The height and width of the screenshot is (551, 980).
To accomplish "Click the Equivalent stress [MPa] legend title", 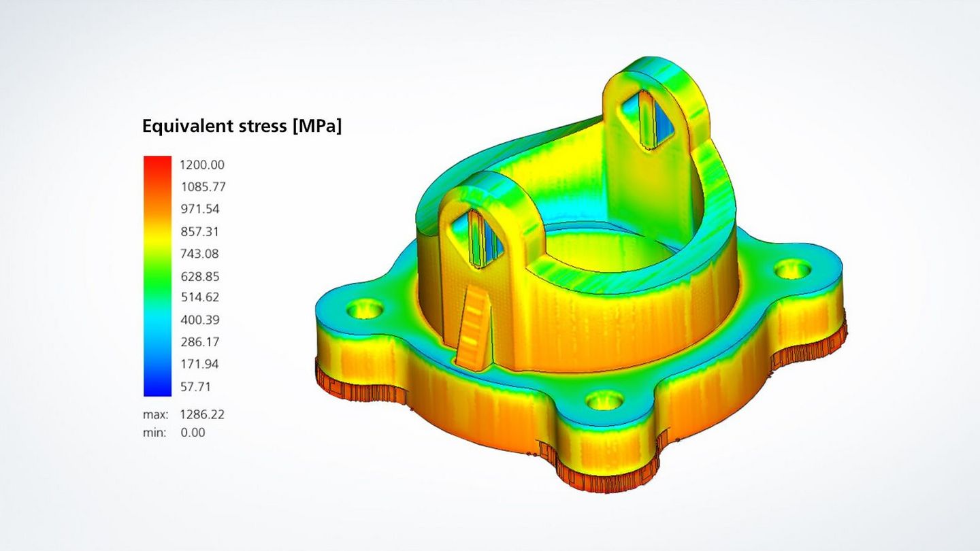I will click(x=242, y=126).
